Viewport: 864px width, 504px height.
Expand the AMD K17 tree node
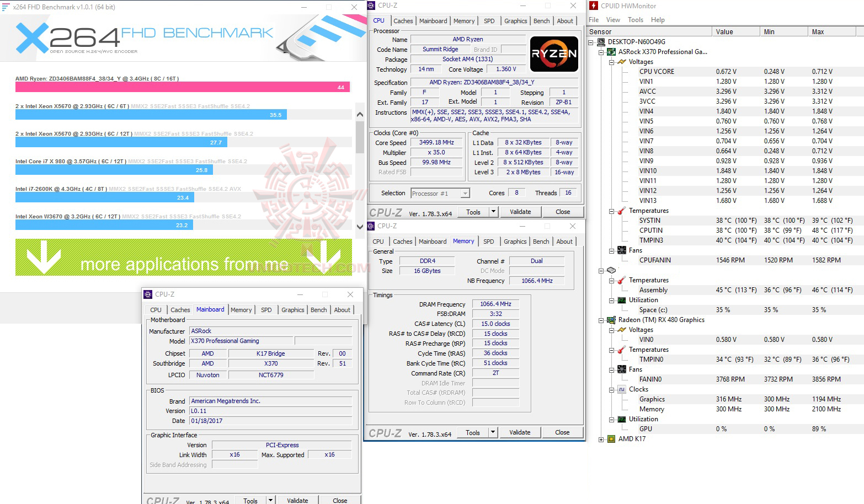pos(600,439)
